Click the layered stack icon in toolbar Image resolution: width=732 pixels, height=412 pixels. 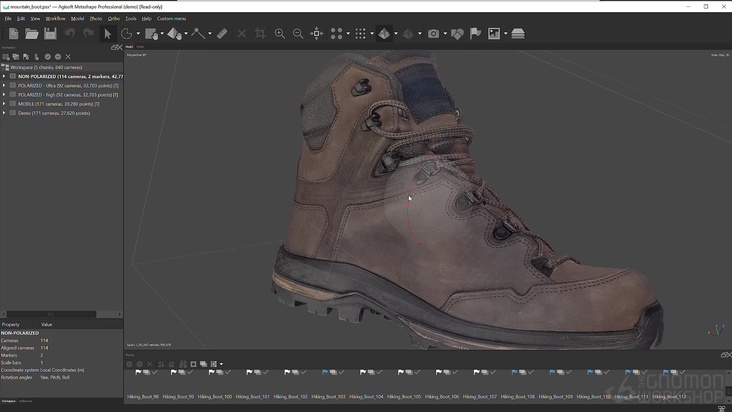coord(518,34)
